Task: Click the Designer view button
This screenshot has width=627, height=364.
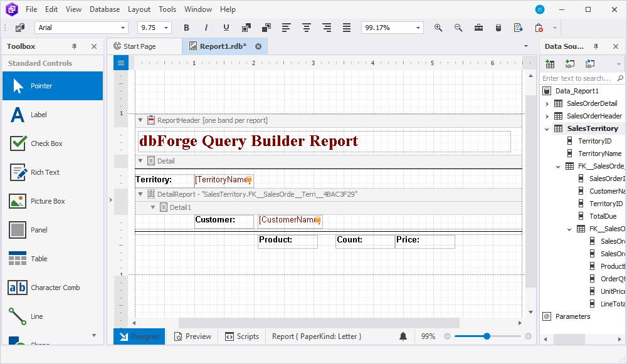Action: coord(139,336)
